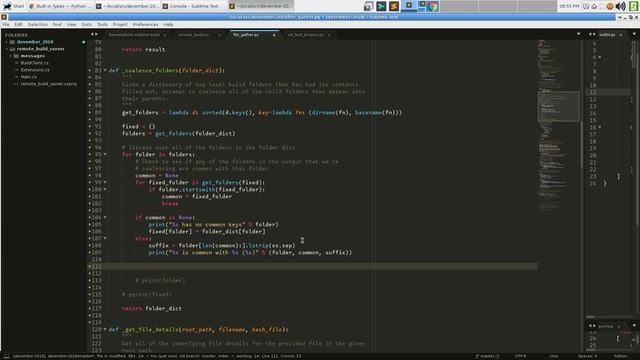Change line endings via Unix status item

[553, 356]
